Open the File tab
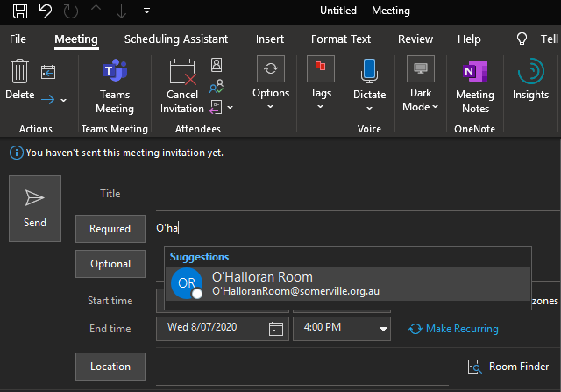 [x=18, y=39]
